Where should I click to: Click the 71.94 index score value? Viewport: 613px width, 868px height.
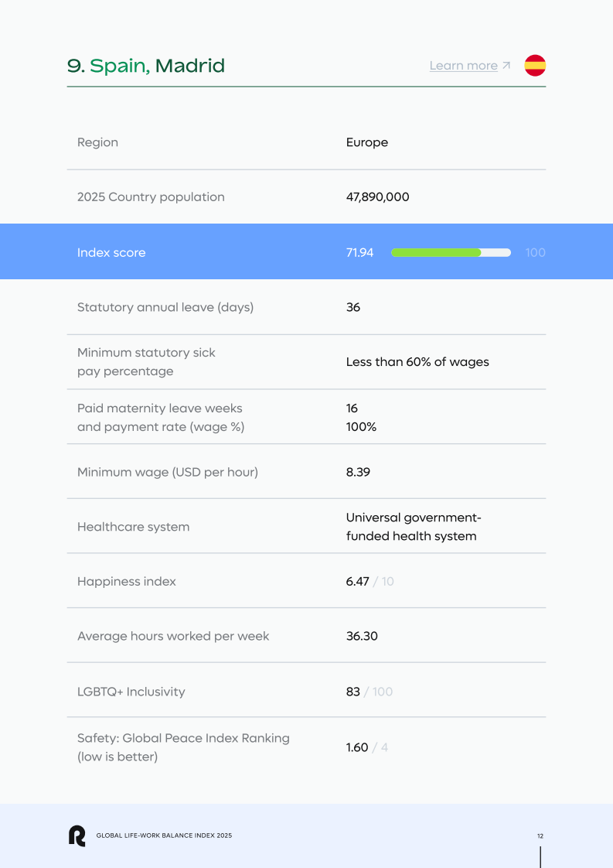pyautogui.click(x=360, y=252)
